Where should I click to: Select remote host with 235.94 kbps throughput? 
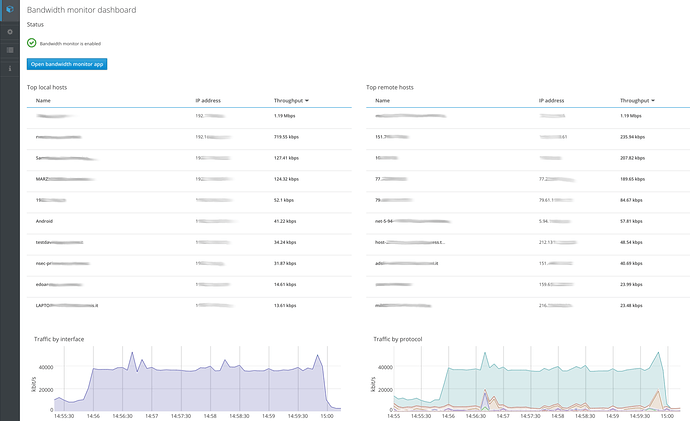click(528, 137)
